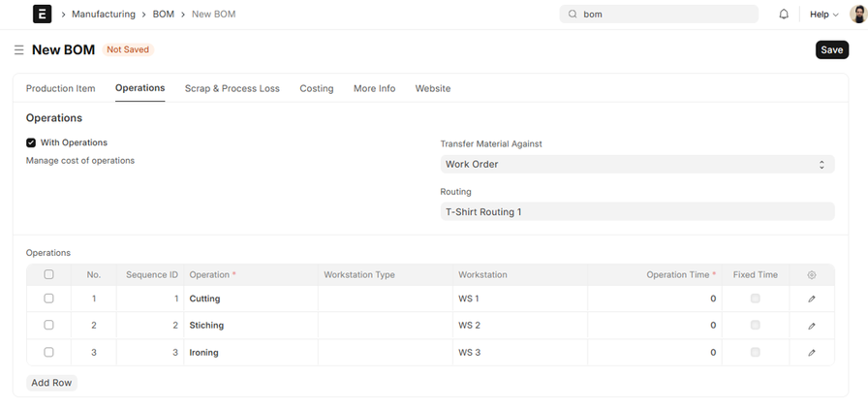The width and height of the screenshot is (868, 409).
Task: Select all rows in operations table
Action: coord(49,274)
